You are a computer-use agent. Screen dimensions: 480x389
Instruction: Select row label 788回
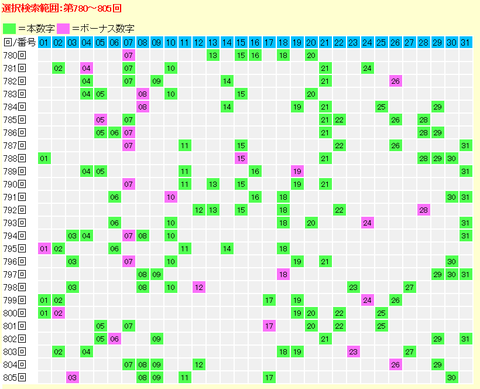[15, 158]
